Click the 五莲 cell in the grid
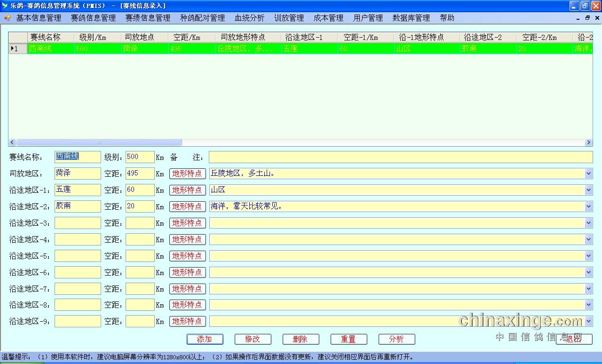 click(x=309, y=48)
